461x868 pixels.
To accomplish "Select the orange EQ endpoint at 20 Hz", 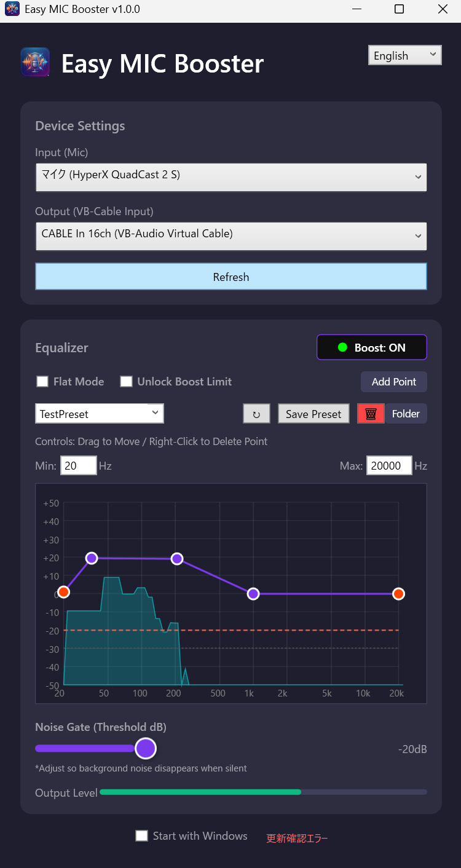I will click(x=63, y=592).
